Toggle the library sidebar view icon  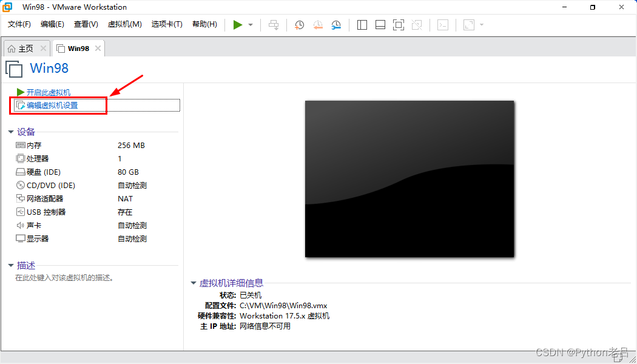[362, 25]
